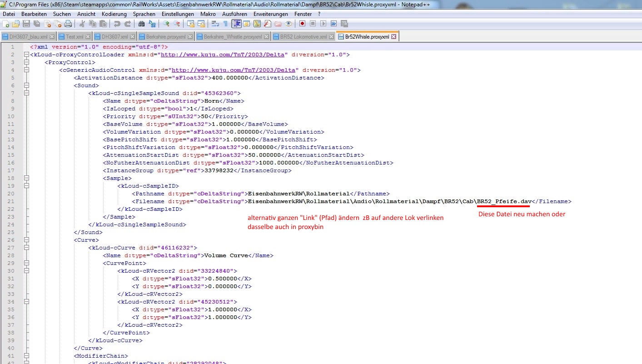Image resolution: width=642 pixels, height=364 pixels.
Task: Collapse the kLoud-cProxyControlLoader node on line 2
Action: tap(26, 55)
